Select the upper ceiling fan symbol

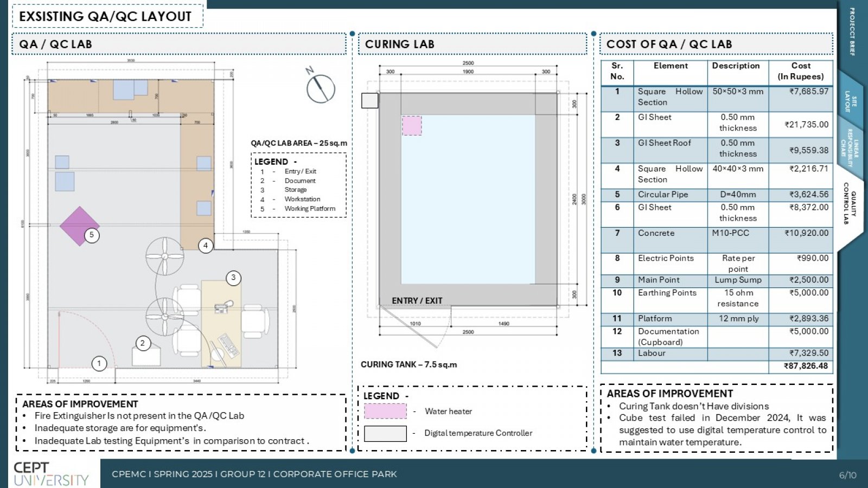165,256
